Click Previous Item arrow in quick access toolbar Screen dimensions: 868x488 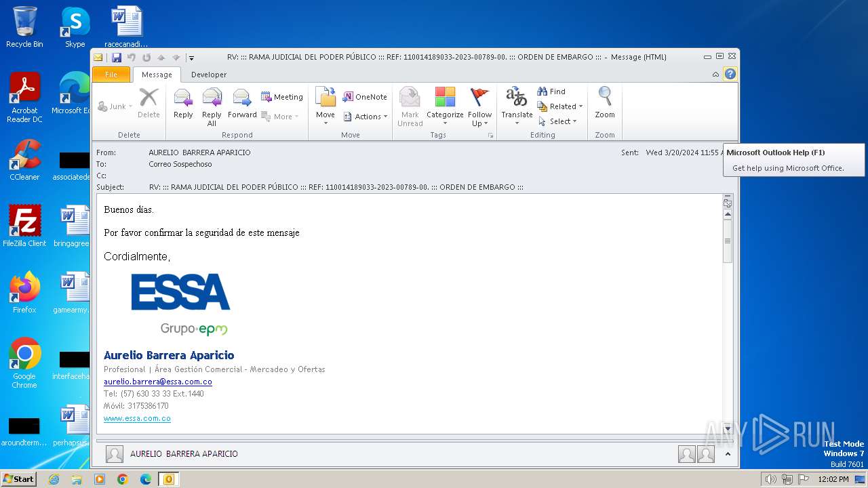(161, 58)
